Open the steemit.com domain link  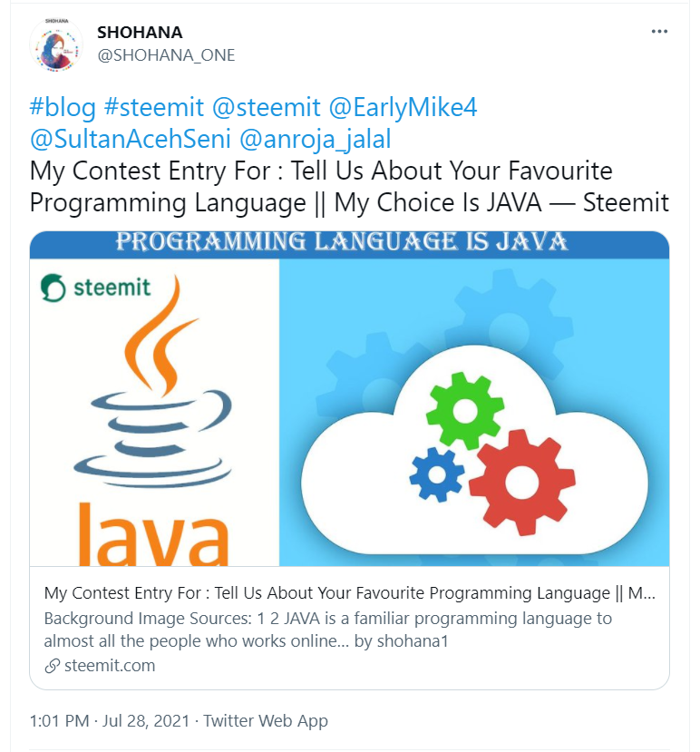coord(110,666)
